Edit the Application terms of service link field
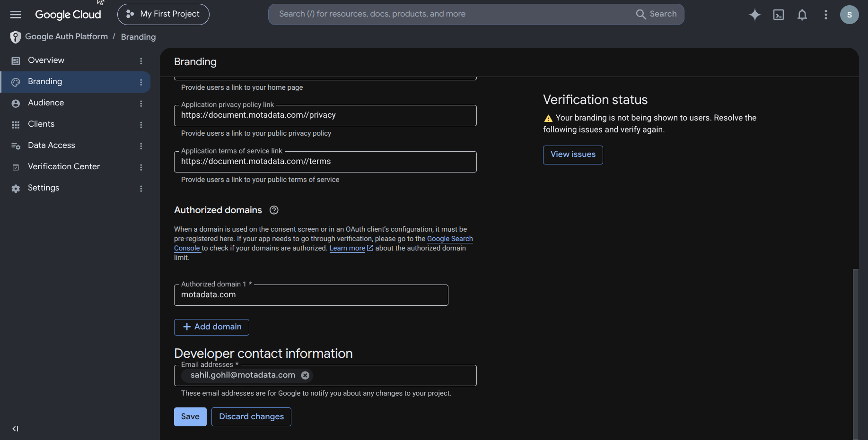Viewport: 868px width, 440px height. [x=325, y=162]
